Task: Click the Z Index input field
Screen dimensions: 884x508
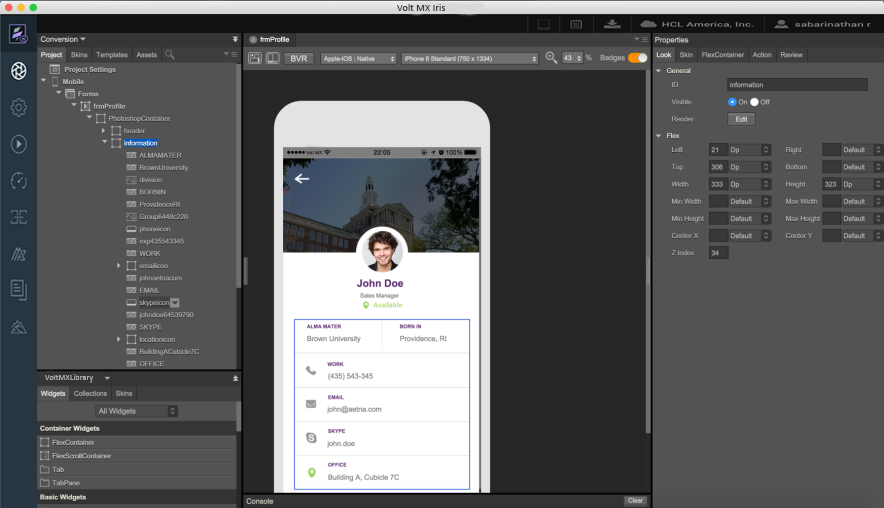Action: click(718, 253)
